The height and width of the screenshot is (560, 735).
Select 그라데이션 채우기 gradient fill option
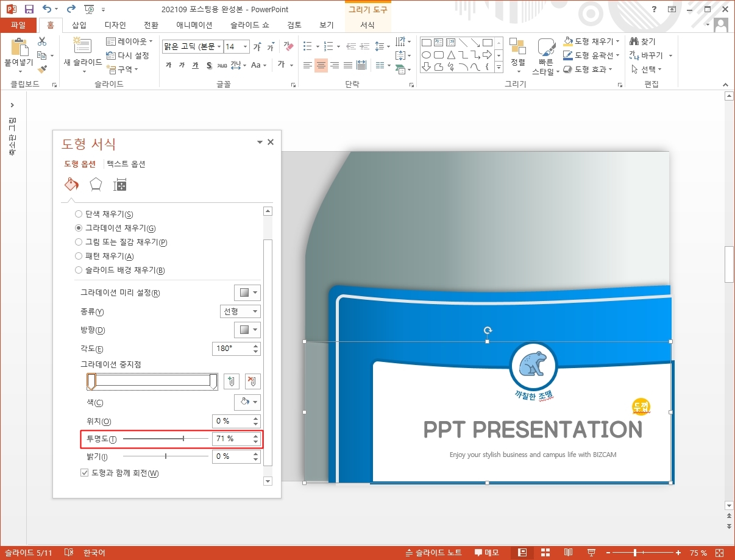coord(115,228)
